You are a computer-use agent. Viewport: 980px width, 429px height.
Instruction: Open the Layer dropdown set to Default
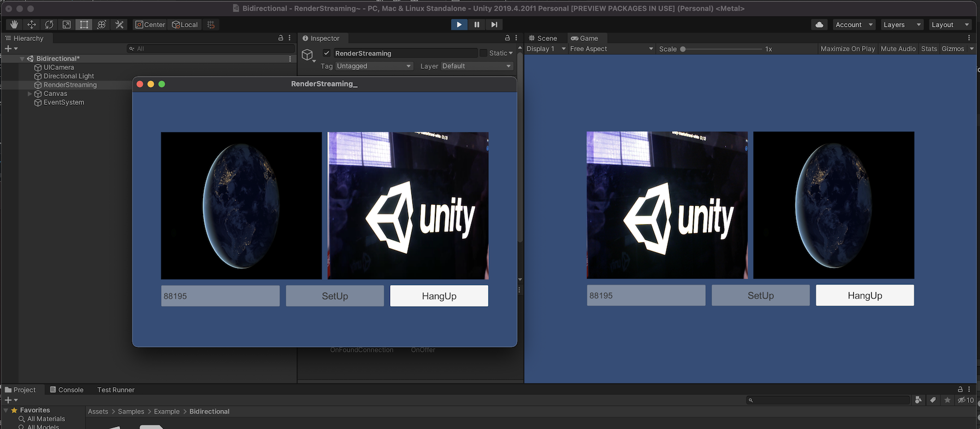[x=476, y=66]
